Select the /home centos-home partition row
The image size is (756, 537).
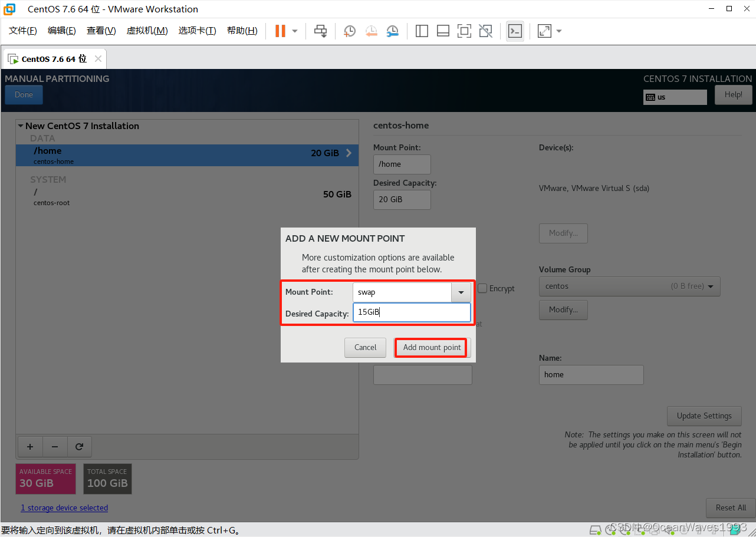pos(187,155)
